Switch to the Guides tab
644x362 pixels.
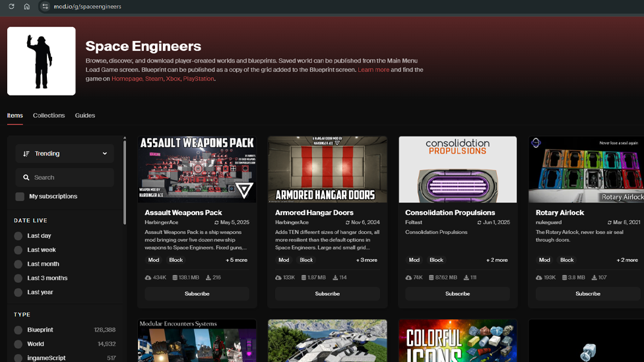(x=85, y=115)
